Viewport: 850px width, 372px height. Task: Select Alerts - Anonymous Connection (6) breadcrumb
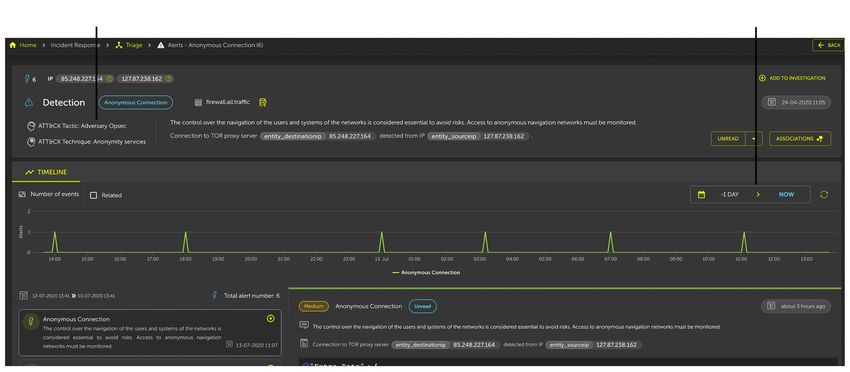[x=215, y=45]
